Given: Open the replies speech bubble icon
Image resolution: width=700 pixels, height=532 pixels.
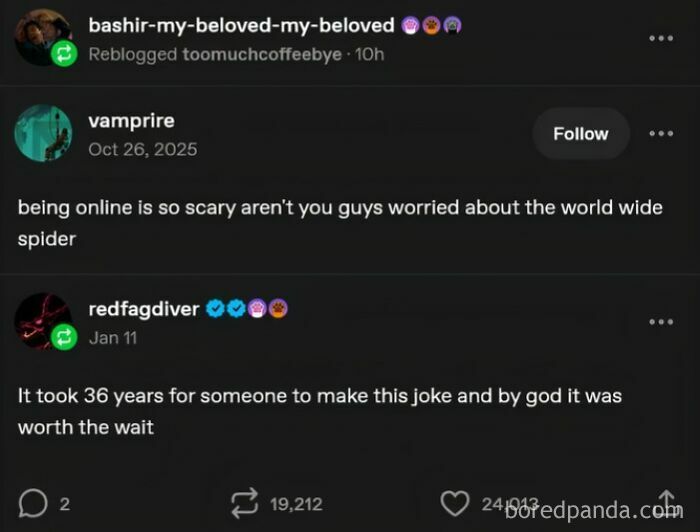Looking at the screenshot, I should [x=33, y=503].
